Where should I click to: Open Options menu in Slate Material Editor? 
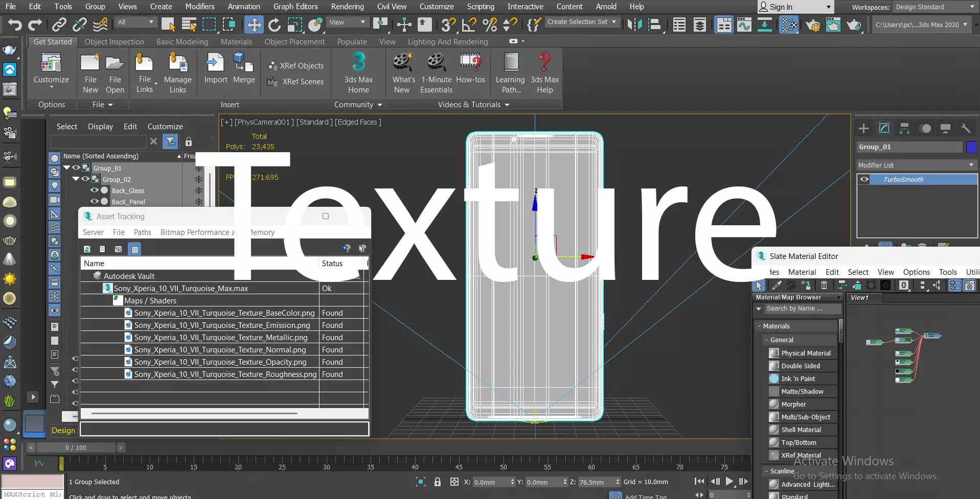point(916,272)
